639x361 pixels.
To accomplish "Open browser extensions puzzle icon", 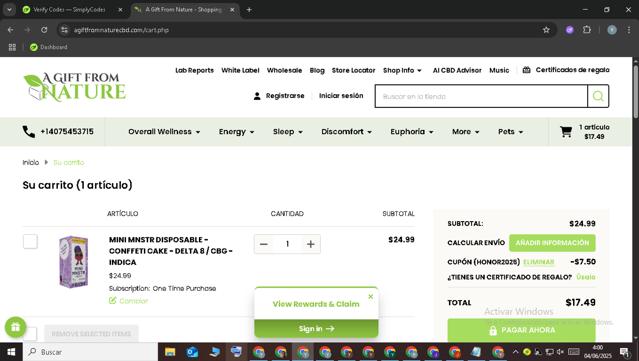I will pos(587,30).
